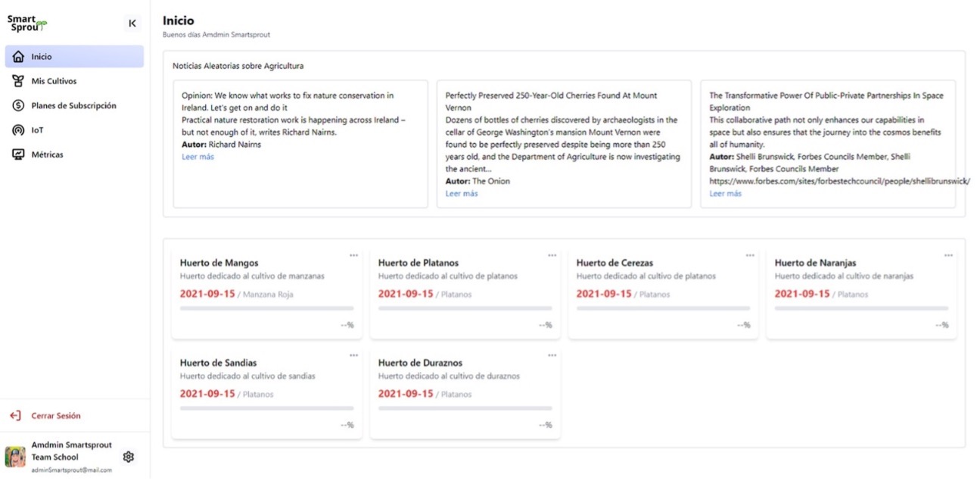Open three-dot menu on Huerto de Naranjas
The image size is (980, 481).
(948, 255)
